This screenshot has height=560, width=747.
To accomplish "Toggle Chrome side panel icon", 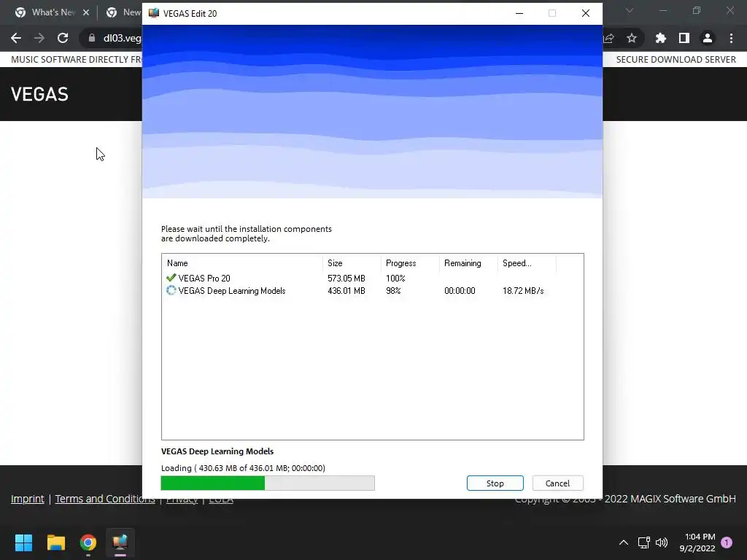I will pos(684,38).
